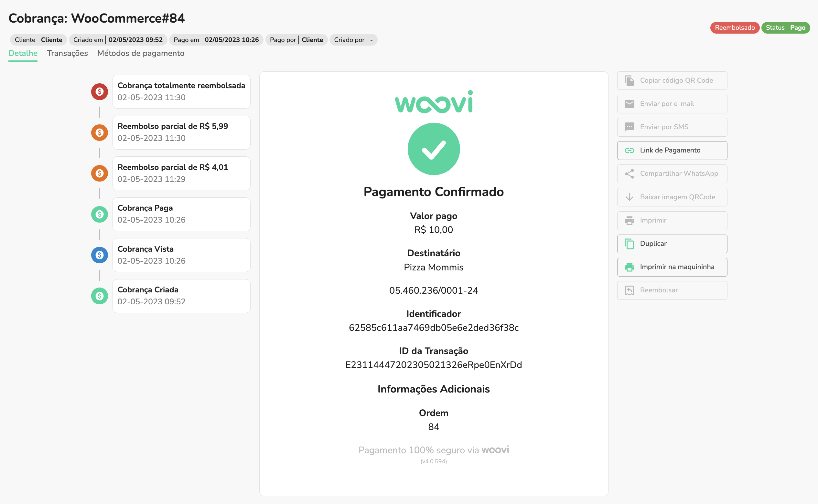This screenshot has width=818, height=504.
Task: Click the download arrow QRCode icon
Action: (629, 197)
